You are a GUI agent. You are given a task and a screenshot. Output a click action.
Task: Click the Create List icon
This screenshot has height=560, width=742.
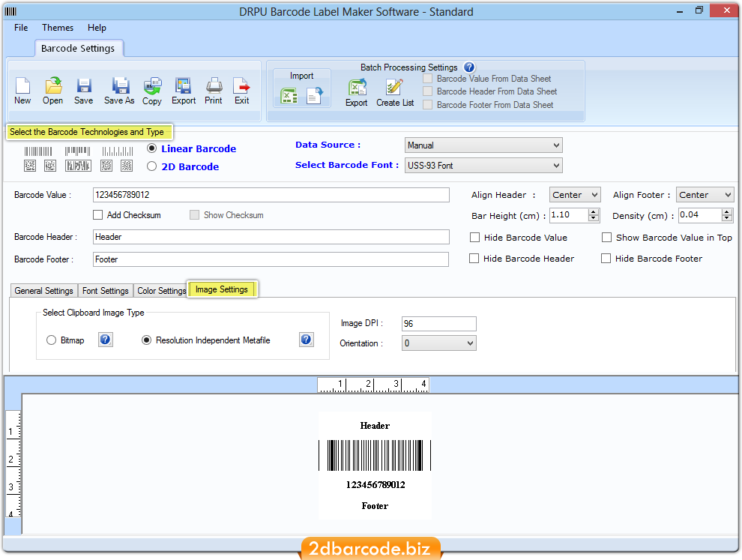[394, 88]
